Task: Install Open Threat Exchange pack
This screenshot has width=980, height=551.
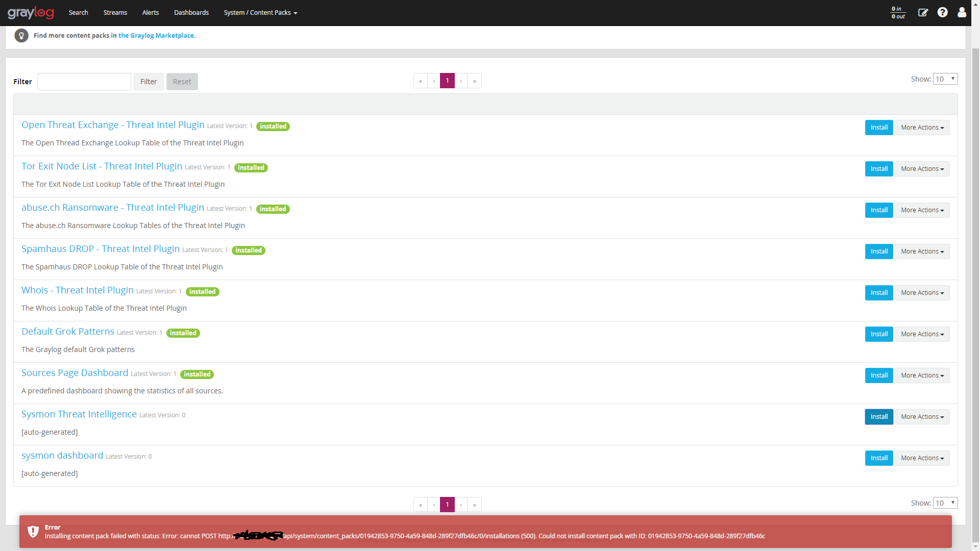Action: point(879,128)
